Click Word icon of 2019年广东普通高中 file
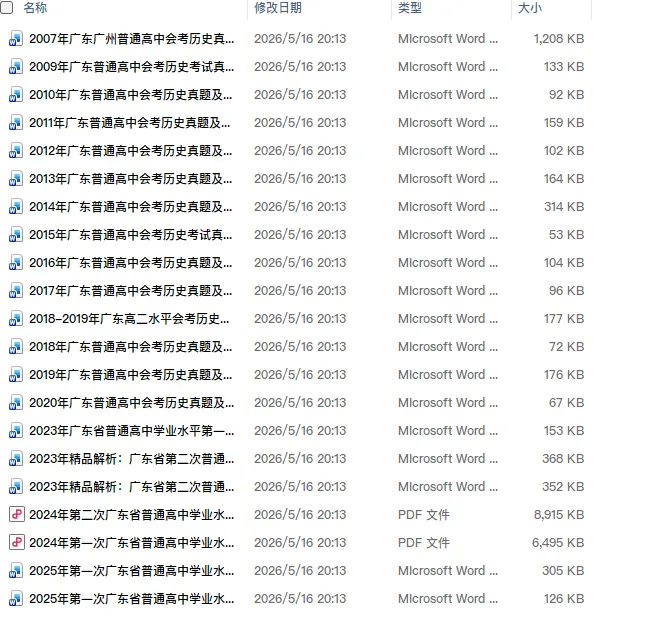 16,375
